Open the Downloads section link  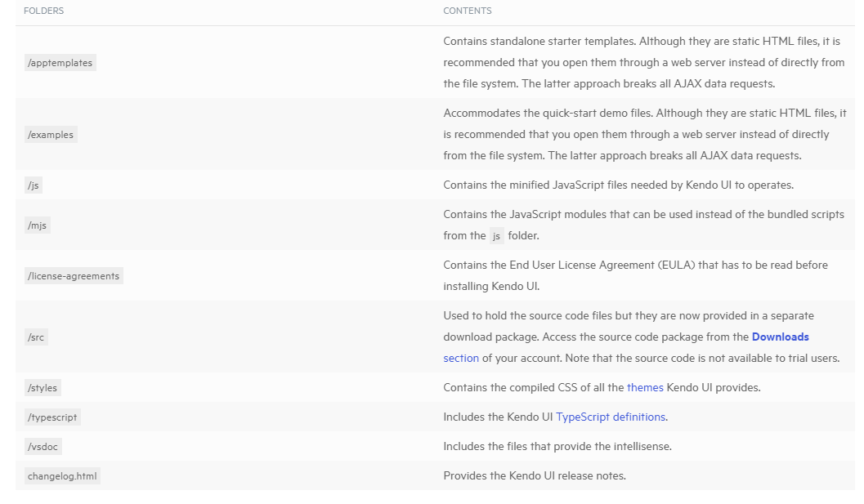pos(781,337)
